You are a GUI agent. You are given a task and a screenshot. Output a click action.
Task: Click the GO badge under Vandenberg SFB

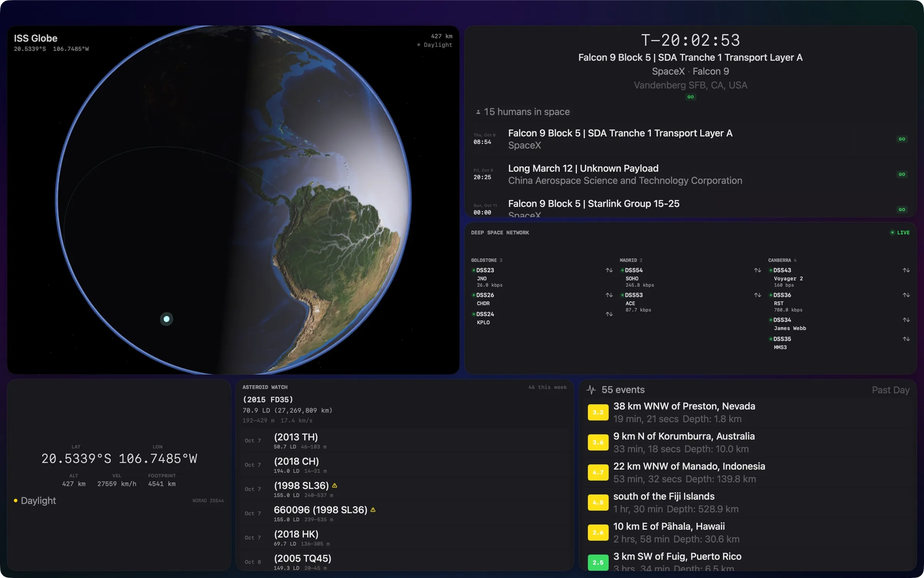point(690,97)
